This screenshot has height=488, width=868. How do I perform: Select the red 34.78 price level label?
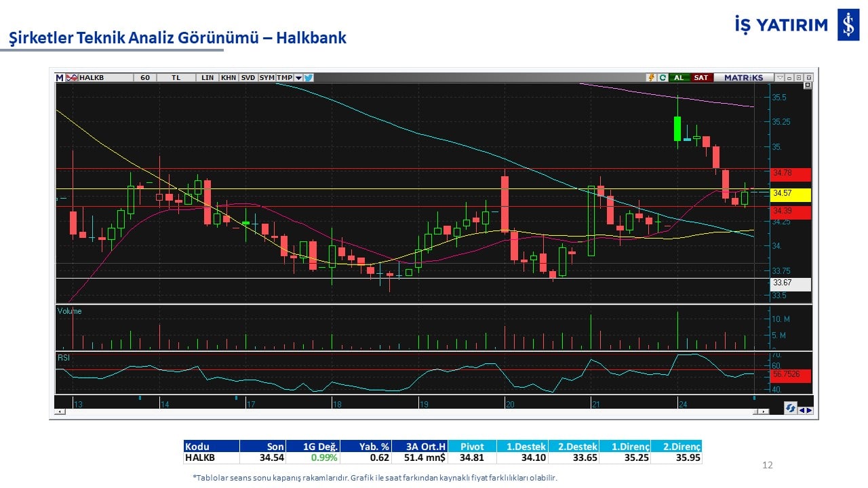pyautogui.click(x=791, y=174)
